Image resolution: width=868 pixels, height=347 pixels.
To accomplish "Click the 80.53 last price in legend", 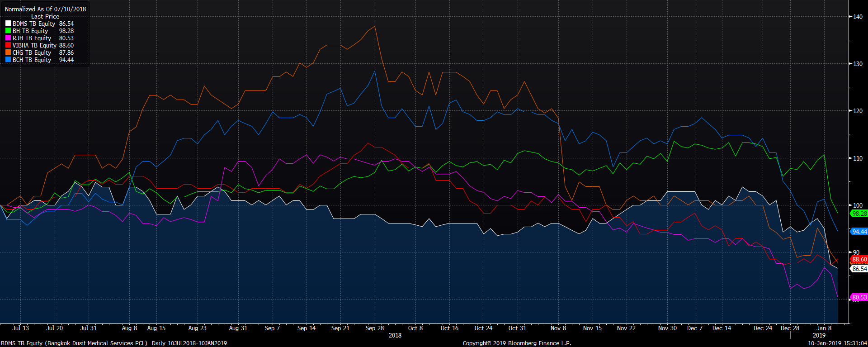I will [66, 38].
